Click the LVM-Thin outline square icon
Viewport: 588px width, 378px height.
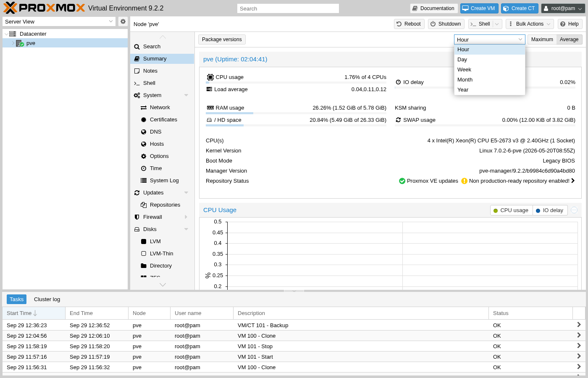pos(144,254)
